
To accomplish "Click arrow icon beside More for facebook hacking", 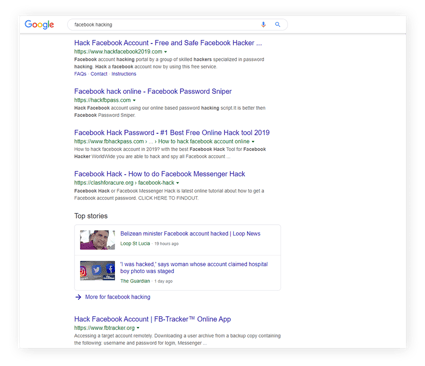I will tap(78, 297).
